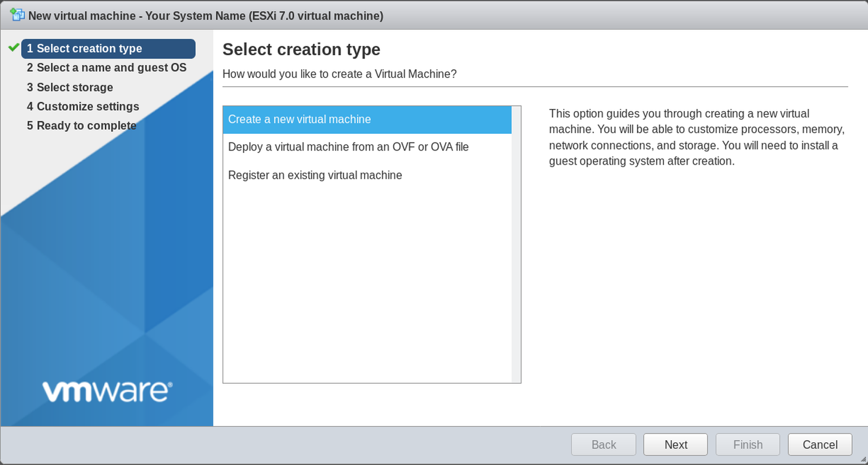Click the Back button

[603, 444]
